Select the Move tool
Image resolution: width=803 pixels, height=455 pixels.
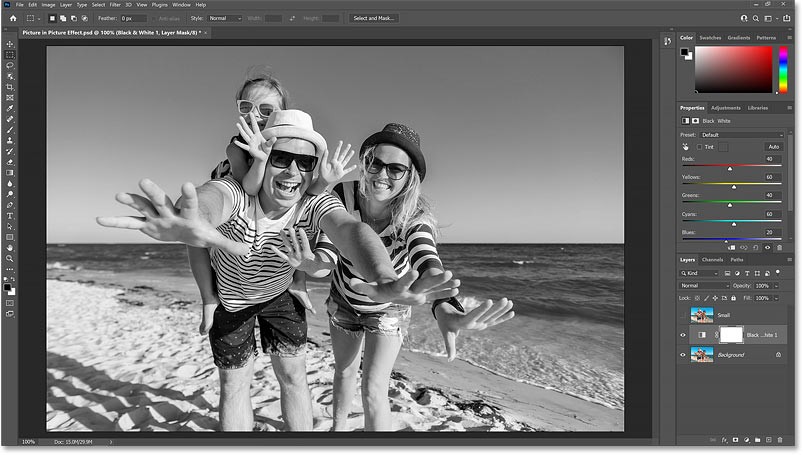(10, 44)
